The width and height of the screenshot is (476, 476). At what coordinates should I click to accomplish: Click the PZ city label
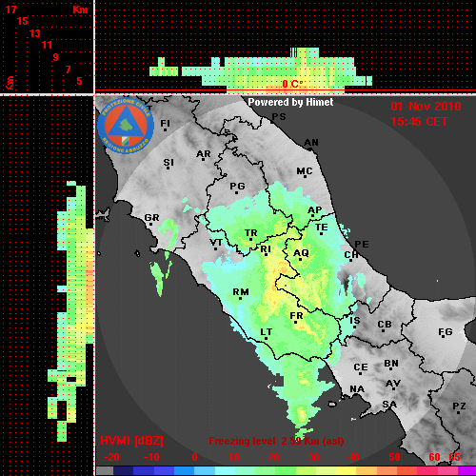point(459,407)
